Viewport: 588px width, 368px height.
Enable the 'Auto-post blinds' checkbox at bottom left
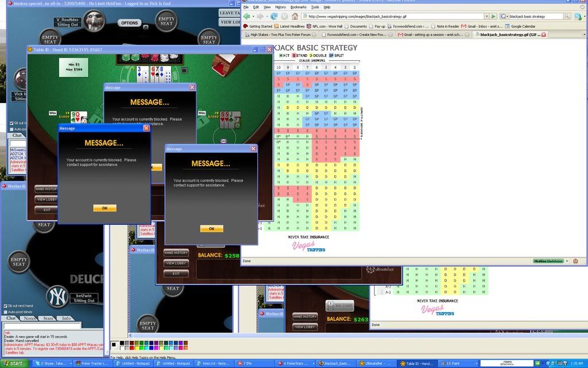pos(5,312)
